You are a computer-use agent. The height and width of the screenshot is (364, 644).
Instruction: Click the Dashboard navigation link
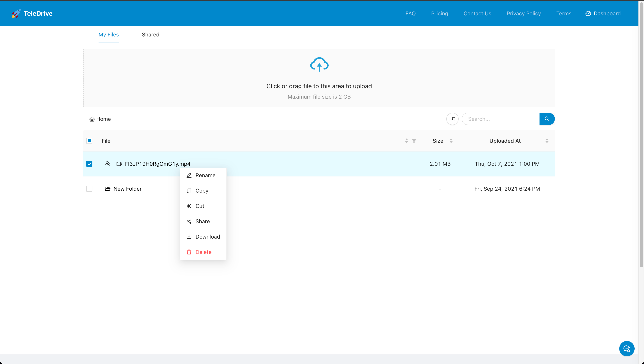[x=603, y=13]
